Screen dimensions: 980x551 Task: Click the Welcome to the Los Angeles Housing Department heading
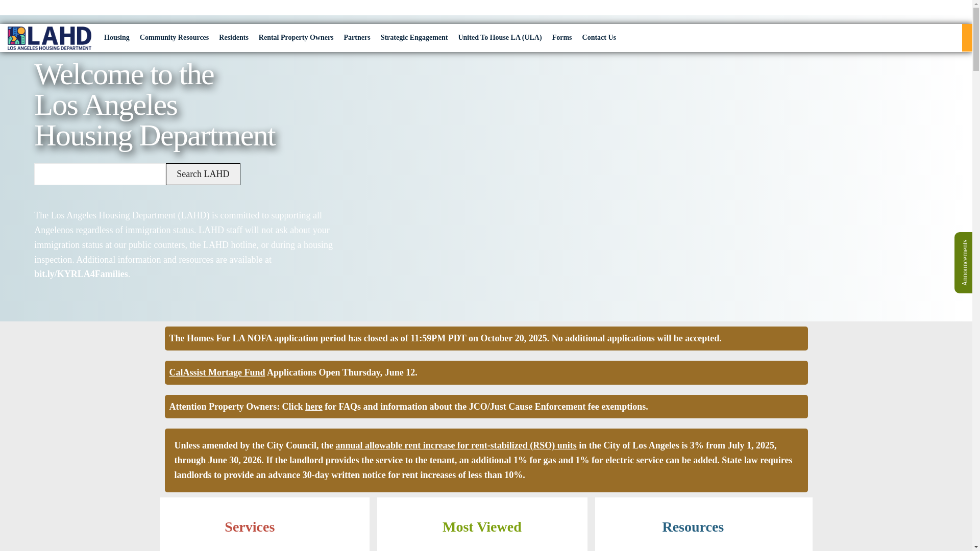pyautogui.click(x=155, y=105)
